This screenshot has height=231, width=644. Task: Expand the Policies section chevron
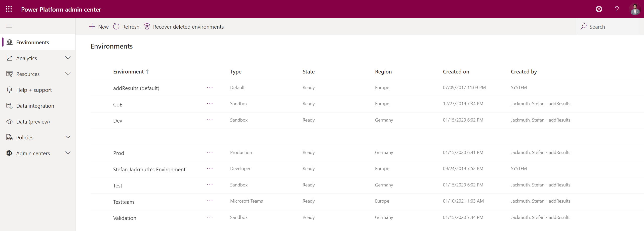(68, 137)
